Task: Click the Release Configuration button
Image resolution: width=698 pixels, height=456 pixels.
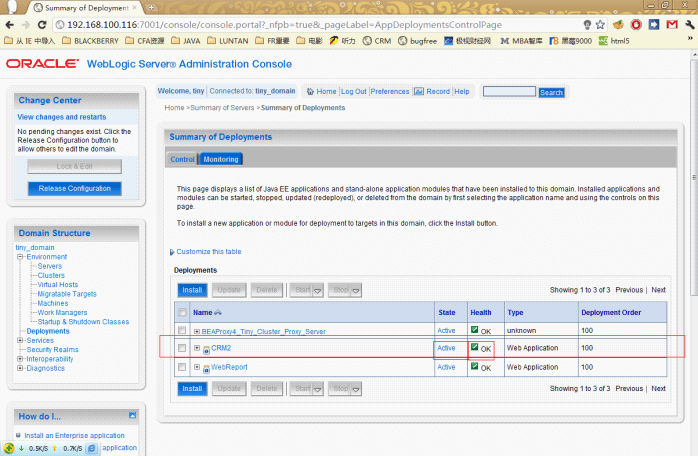Action: click(74, 188)
